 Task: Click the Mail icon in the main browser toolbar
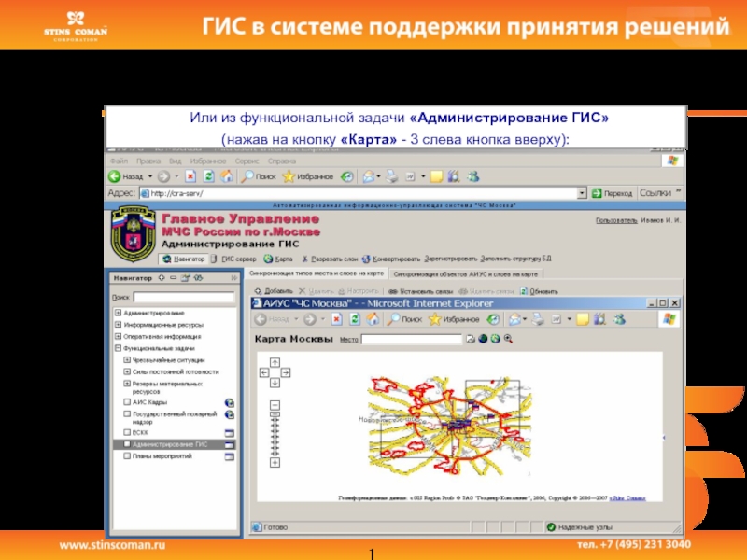pos(369,176)
